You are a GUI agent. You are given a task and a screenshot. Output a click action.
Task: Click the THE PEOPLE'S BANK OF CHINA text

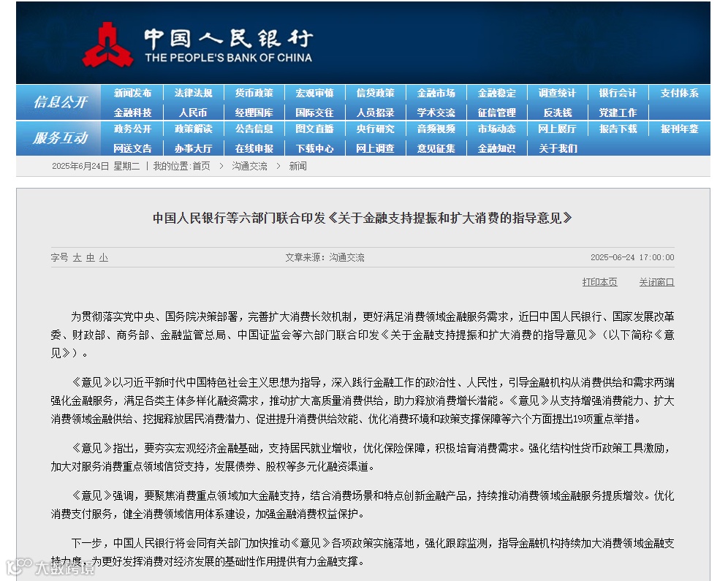(x=228, y=58)
